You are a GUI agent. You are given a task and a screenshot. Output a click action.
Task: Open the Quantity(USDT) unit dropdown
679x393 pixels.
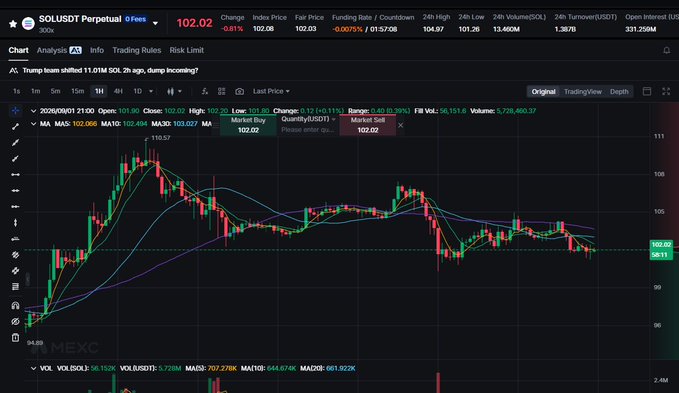coord(308,119)
